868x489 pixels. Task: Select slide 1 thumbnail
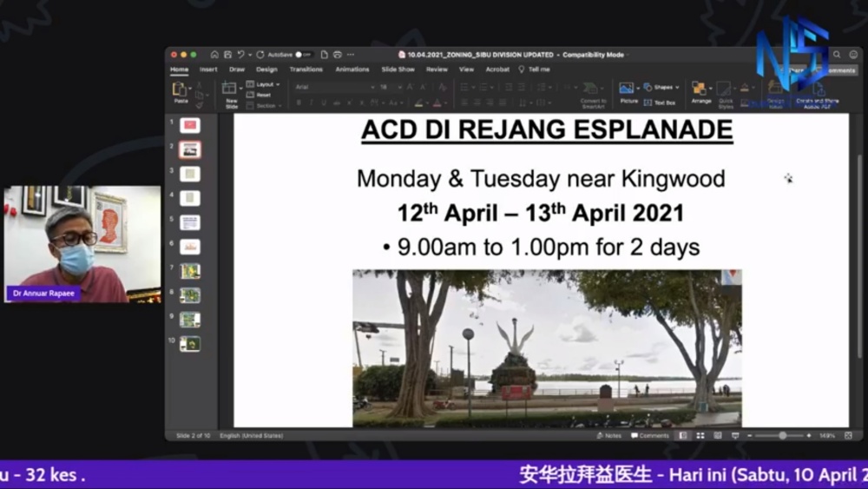pyautogui.click(x=190, y=126)
